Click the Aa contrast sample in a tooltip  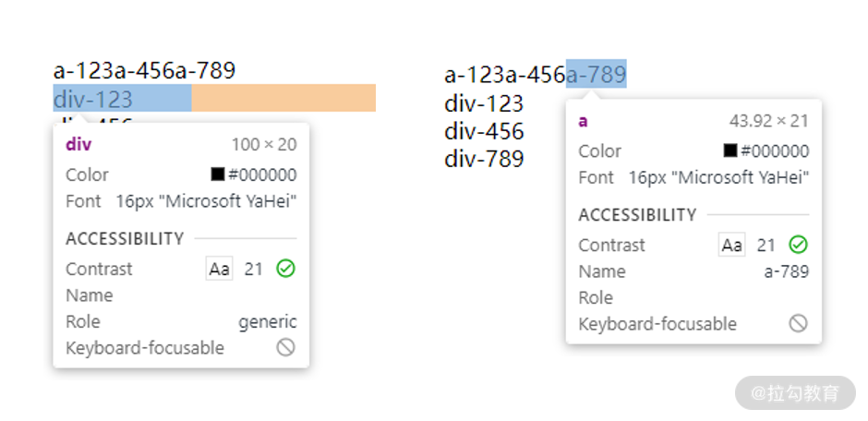pyautogui.click(x=731, y=245)
